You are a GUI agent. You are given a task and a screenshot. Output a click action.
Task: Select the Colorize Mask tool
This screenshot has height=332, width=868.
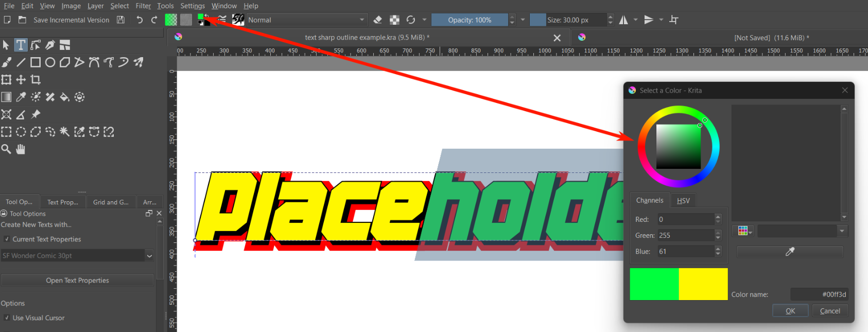pyautogui.click(x=36, y=97)
